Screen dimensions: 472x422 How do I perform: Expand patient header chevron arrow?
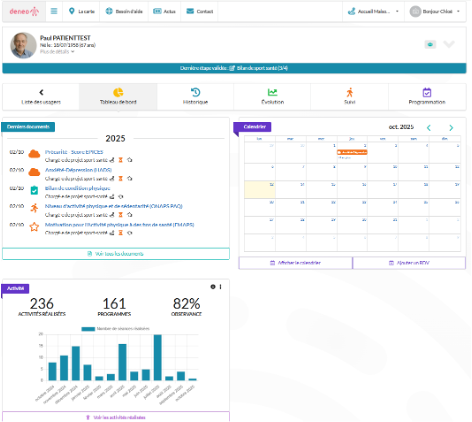tap(449, 44)
